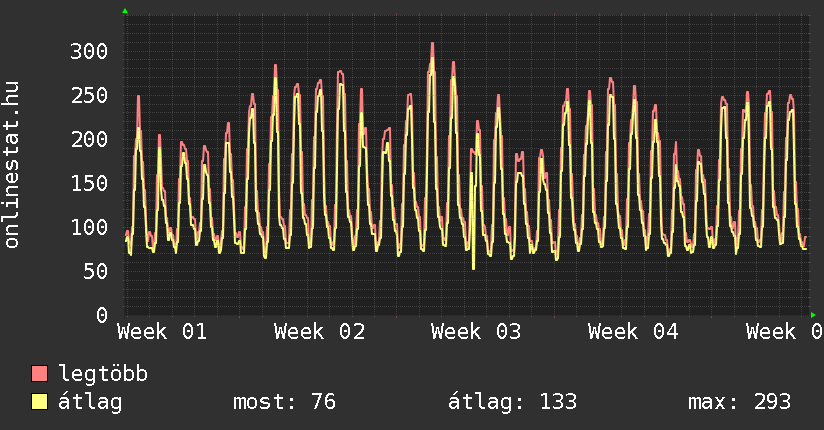The width and height of the screenshot is (824, 430).
Task: Click the 'Week 01' x-axis label
Action: point(162,331)
